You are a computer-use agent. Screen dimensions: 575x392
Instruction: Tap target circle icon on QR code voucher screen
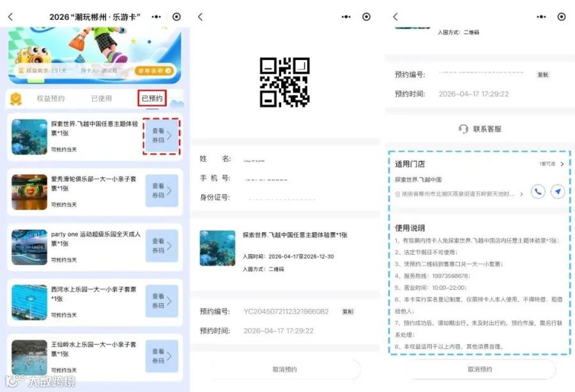(366, 17)
